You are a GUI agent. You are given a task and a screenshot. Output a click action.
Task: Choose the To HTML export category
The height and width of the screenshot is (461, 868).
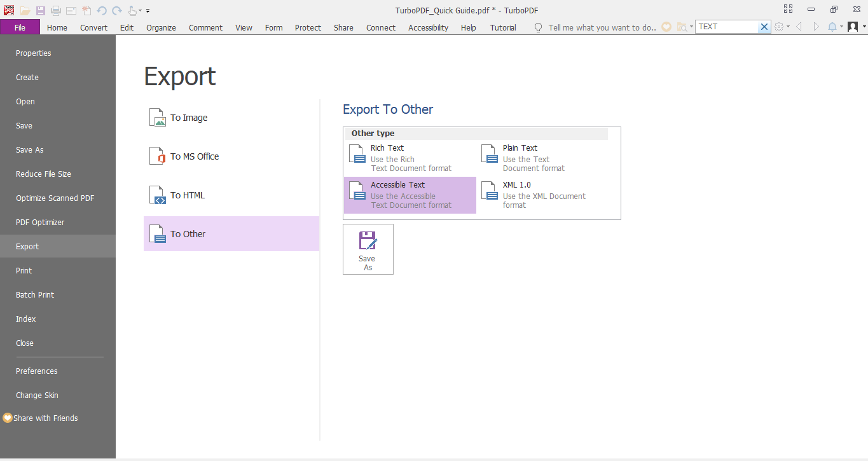[x=187, y=195]
